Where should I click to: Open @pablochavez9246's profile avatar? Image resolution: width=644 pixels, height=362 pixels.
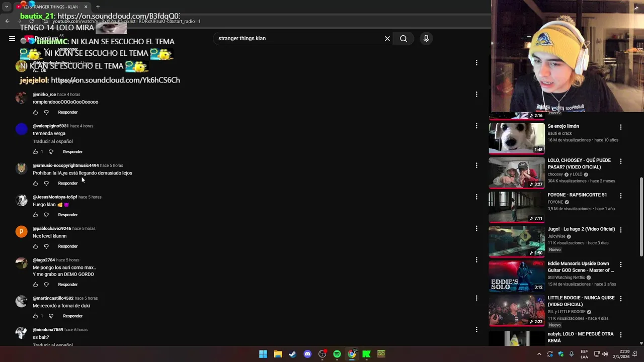21,232
